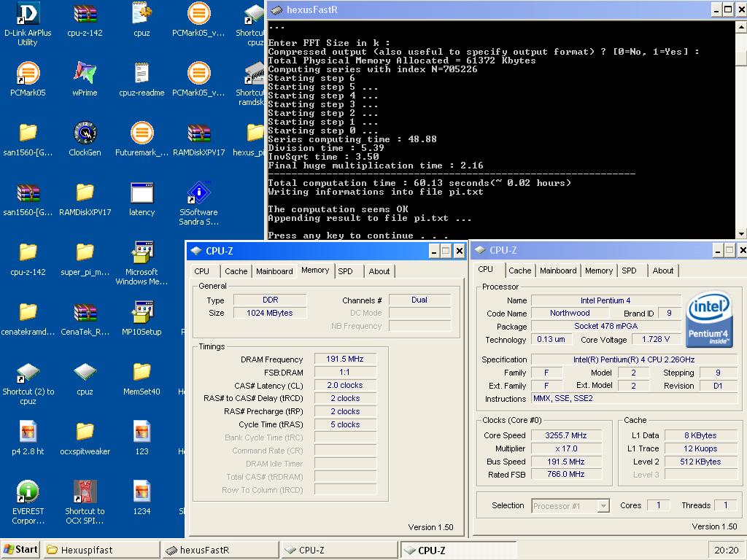Open the cenatekramd folder icon

coord(28,312)
